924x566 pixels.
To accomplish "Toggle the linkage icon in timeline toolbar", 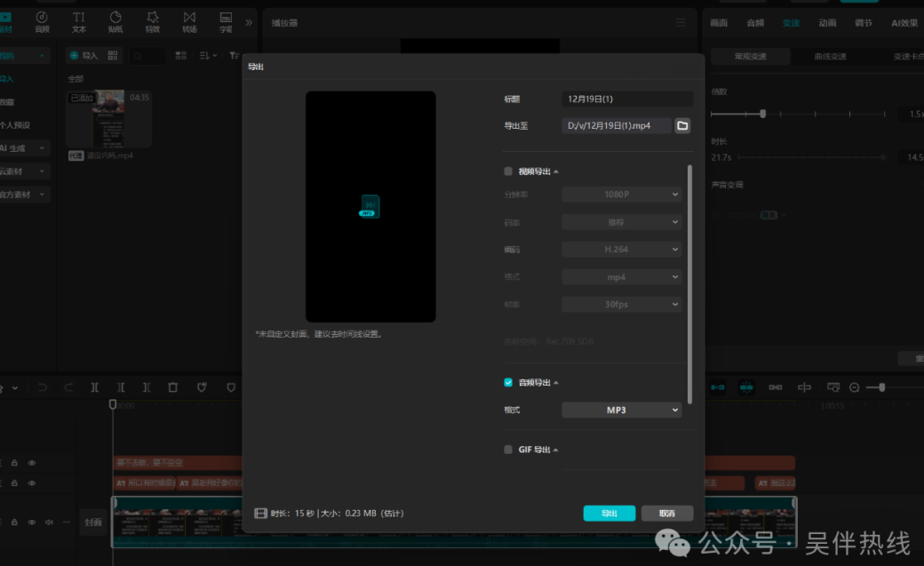I will [776, 387].
